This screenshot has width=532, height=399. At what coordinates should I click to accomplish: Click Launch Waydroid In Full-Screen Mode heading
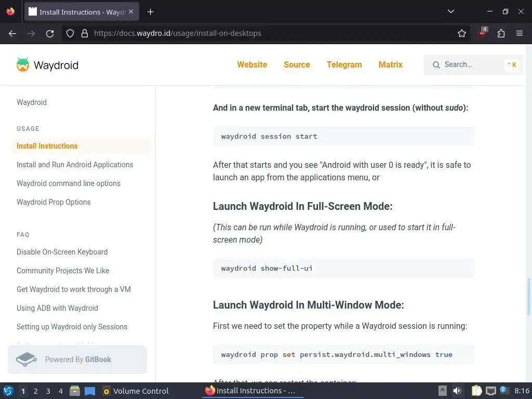click(x=303, y=206)
